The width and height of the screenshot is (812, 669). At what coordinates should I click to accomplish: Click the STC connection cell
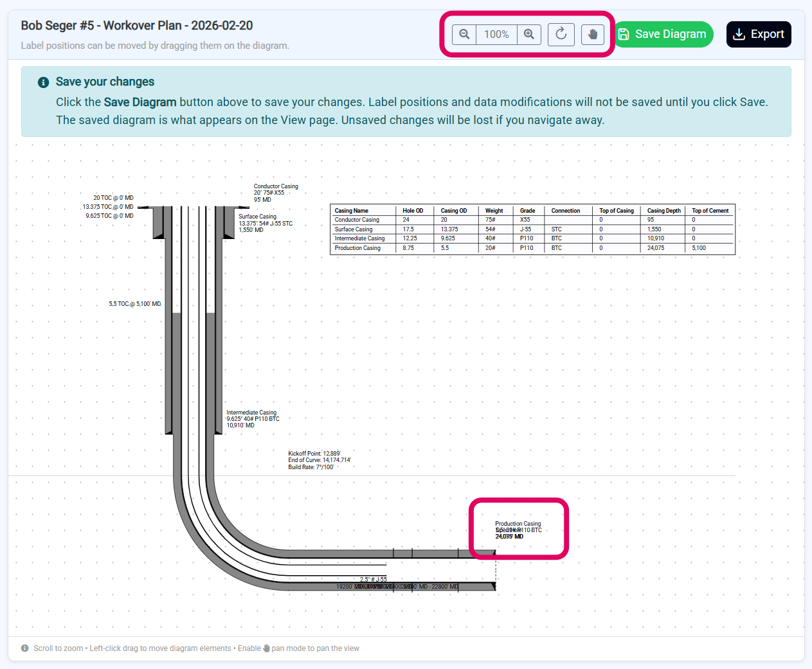557,229
